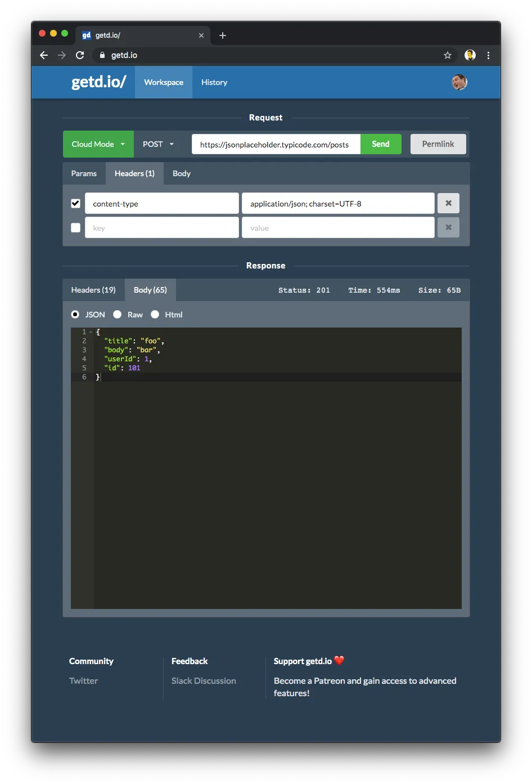Click the user avatar in the getd.io navbar
The height and width of the screenshot is (784, 532).
[459, 82]
